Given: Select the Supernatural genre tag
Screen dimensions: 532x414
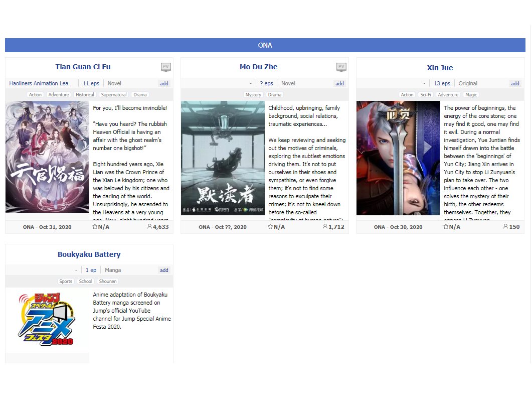Looking at the screenshot, I should pos(114,95).
